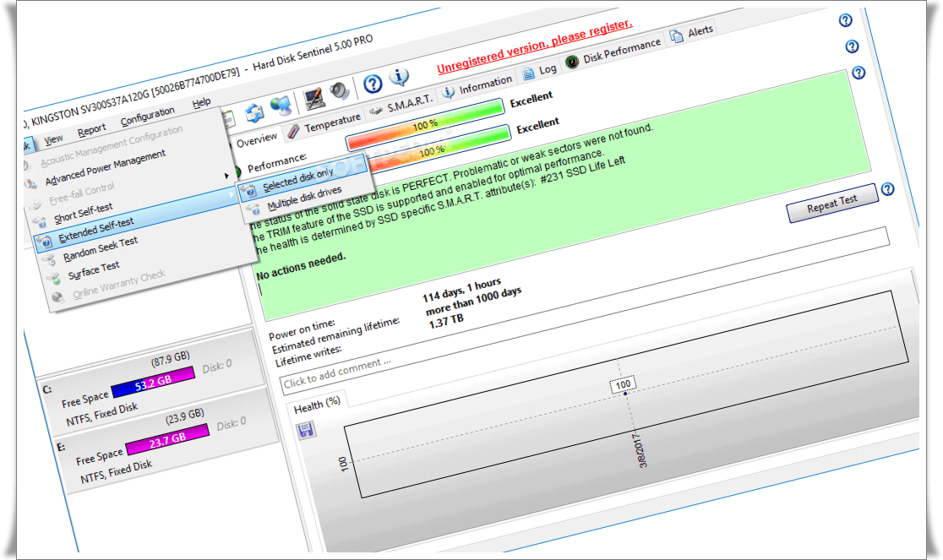Viewport: 943px width, 560px height.
Task: Click the Advanced Power Management icon
Action: pyautogui.click(x=31, y=184)
